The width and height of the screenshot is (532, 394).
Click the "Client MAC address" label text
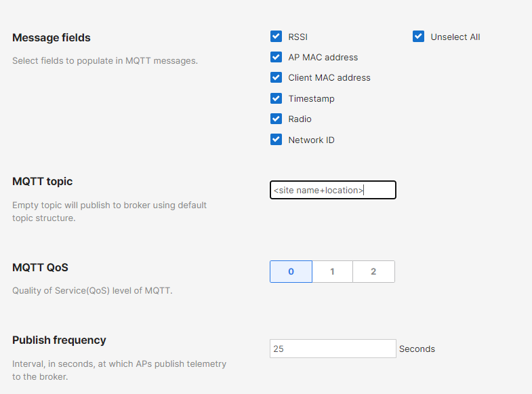click(x=329, y=78)
